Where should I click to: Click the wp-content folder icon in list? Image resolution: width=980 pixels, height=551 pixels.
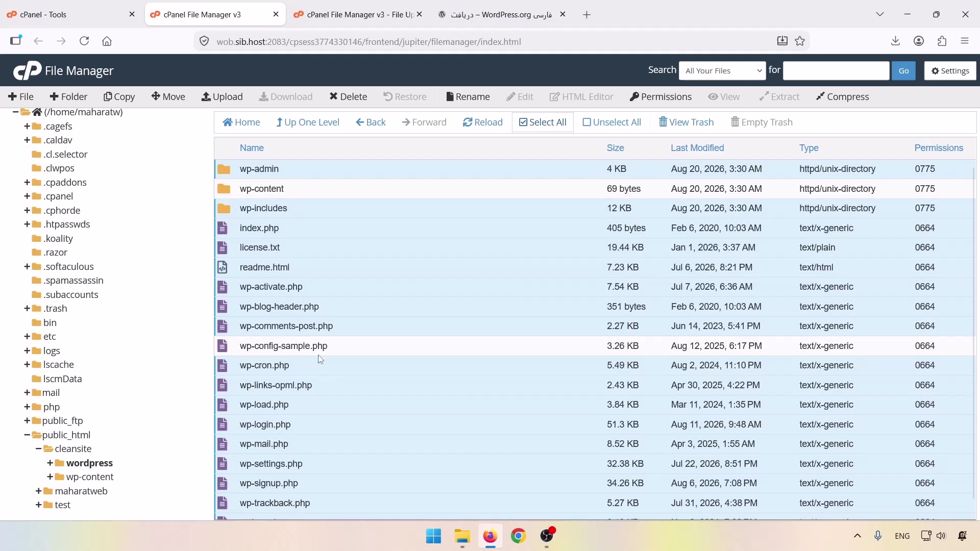pos(224,189)
